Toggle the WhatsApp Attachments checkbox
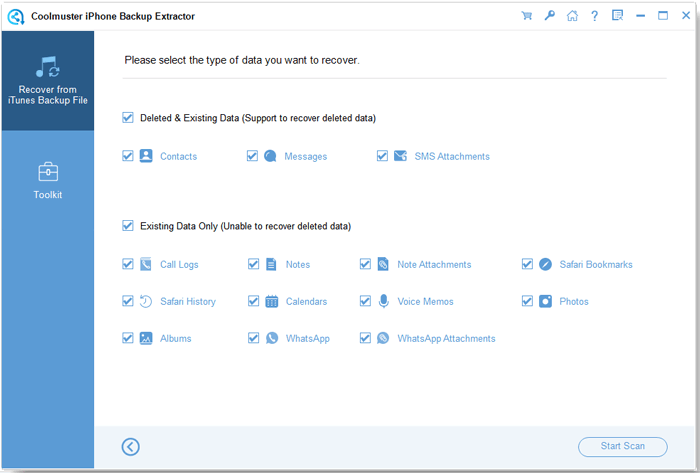Screen dimensions: 700x473 tap(365, 338)
